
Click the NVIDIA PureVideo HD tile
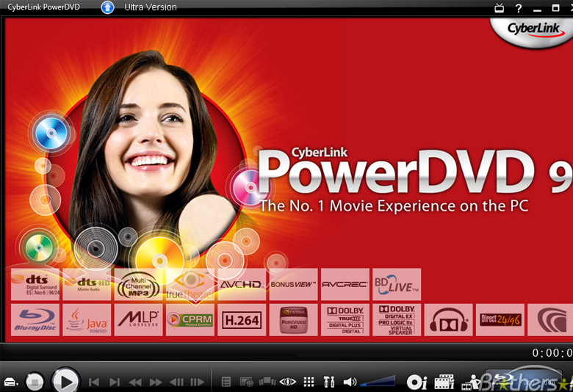293,319
